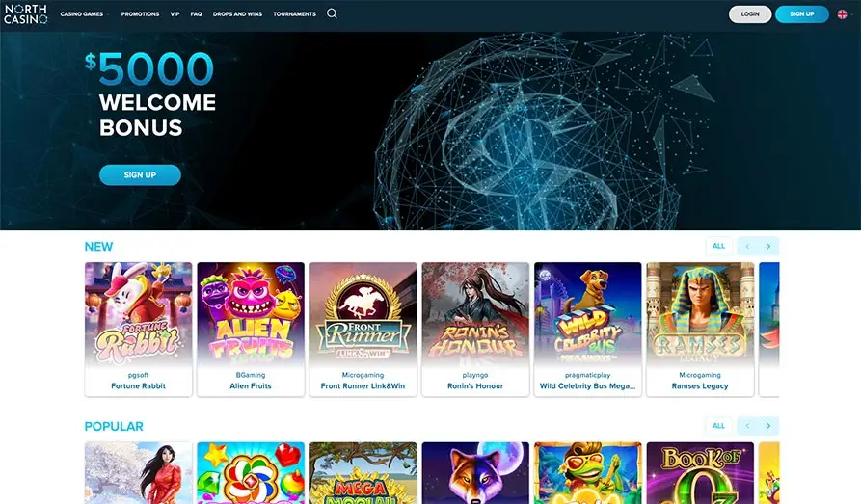Open the Fortune Rabbit game thumbnail

[x=139, y=329]
